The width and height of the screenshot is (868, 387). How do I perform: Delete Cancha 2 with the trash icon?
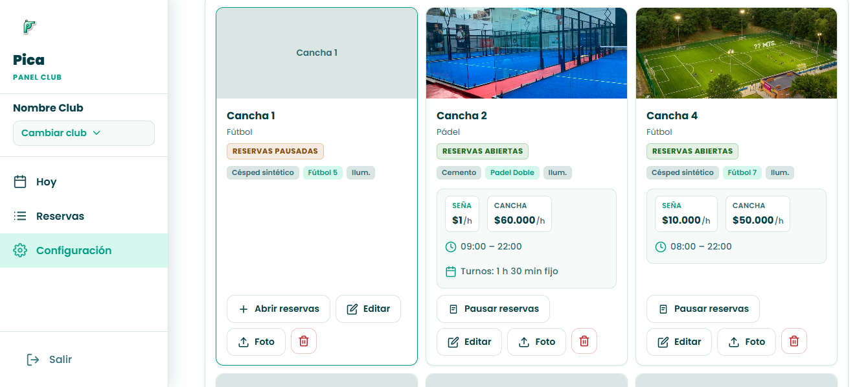click(x=584, y=341)
